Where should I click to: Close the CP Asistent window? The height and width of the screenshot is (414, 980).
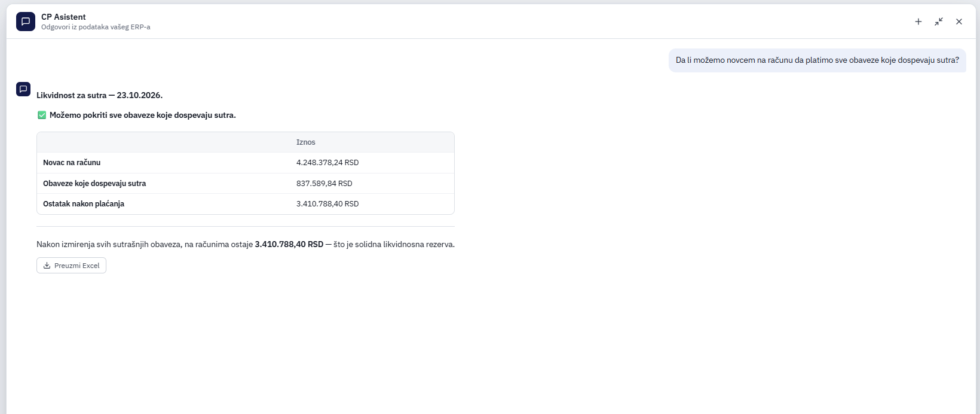(x=959, y=22)
